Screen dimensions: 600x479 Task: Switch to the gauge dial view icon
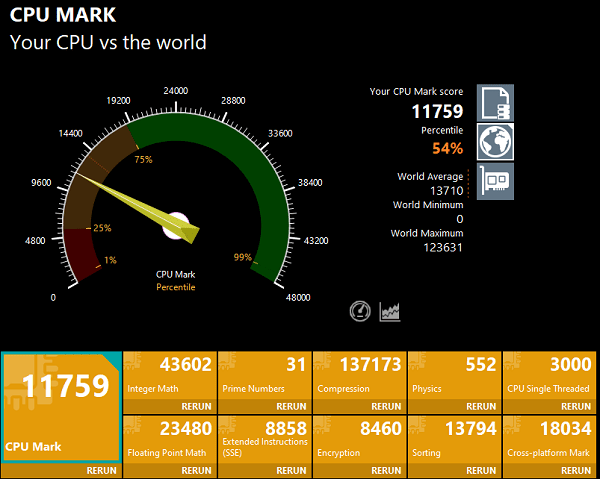click(360, 311)
